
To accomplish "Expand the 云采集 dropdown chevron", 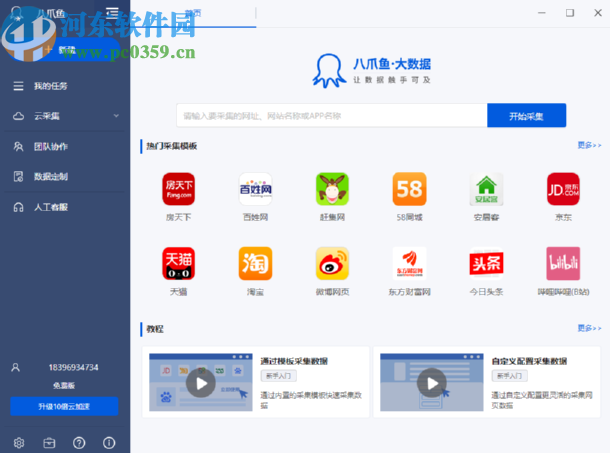I will point(116,116).
